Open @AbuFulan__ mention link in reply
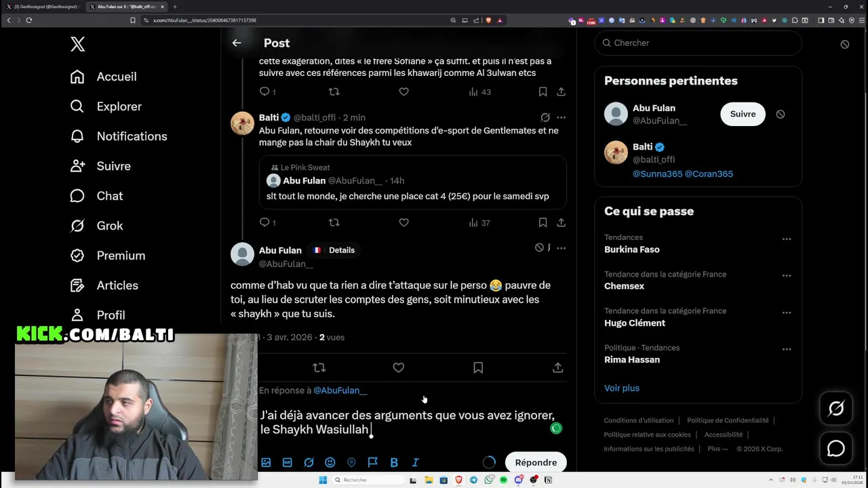The height and width of the screenshot is (488, 868). pyautogui.click(x=340, y=390)
